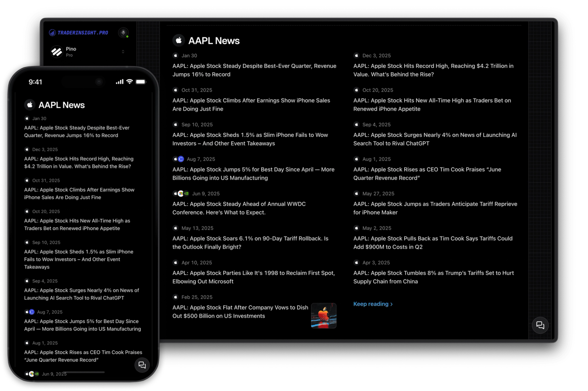Open phone article 'Jumps 5% for Best Day Since April'
Image resolution: width=588 pixels, height=391 pixels.
click(82, 325)
